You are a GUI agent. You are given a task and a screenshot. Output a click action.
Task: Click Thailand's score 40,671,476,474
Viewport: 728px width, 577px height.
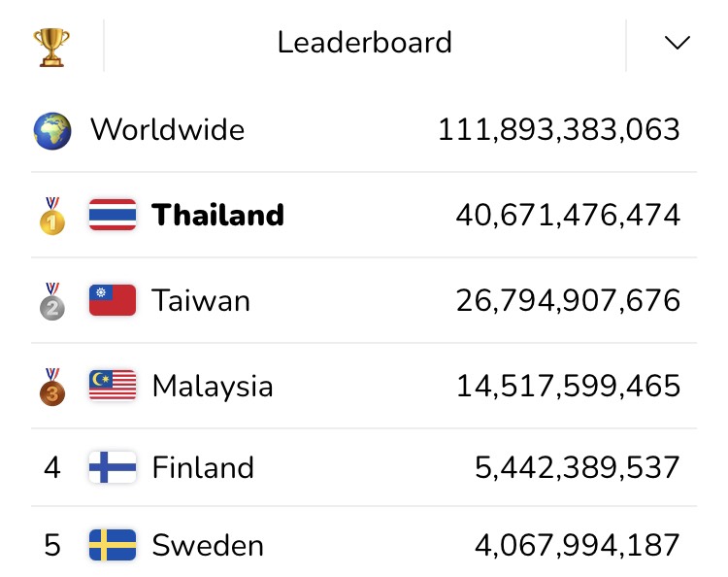click(568, 215)
